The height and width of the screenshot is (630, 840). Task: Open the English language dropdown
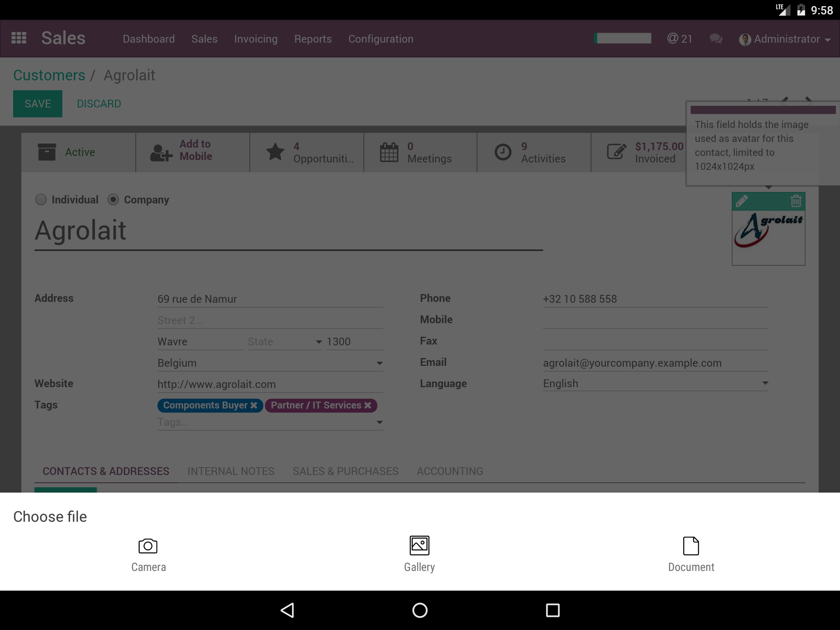click(765, 383)
